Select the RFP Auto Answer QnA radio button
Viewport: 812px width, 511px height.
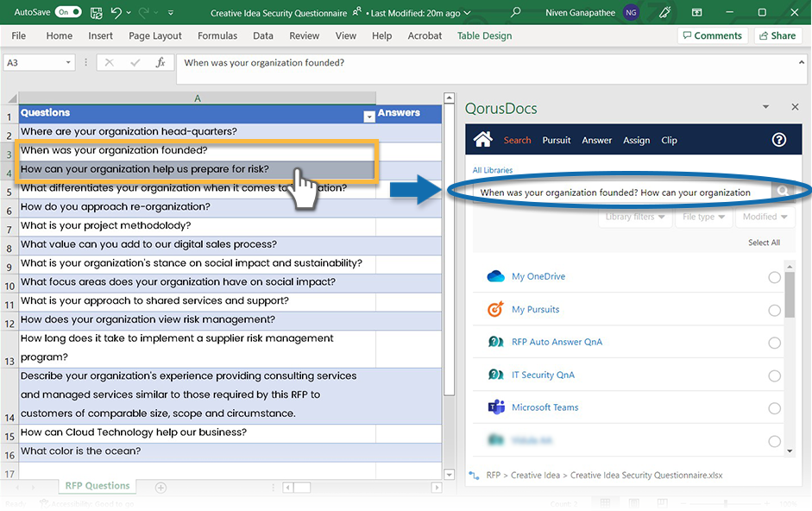[774, 343]
